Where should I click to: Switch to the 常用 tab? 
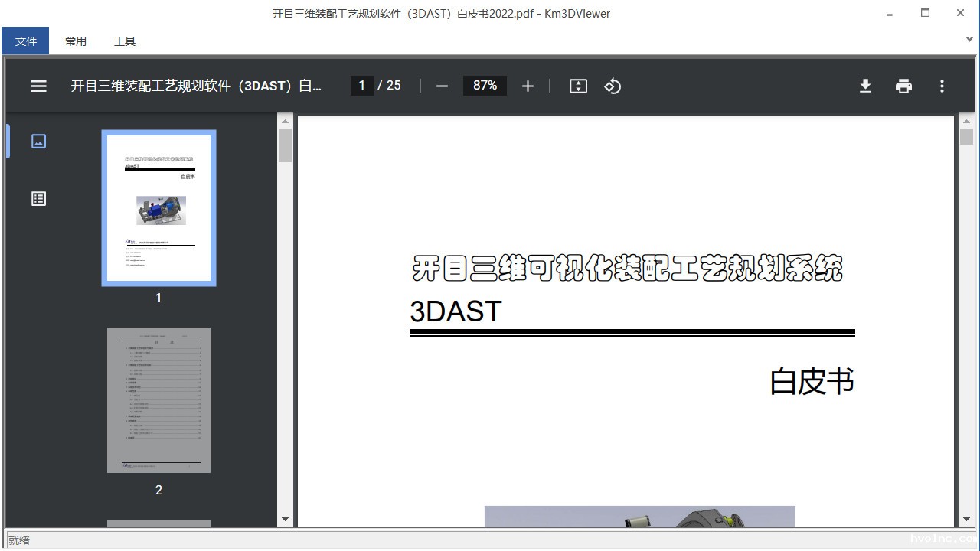[x=76, y=41]
